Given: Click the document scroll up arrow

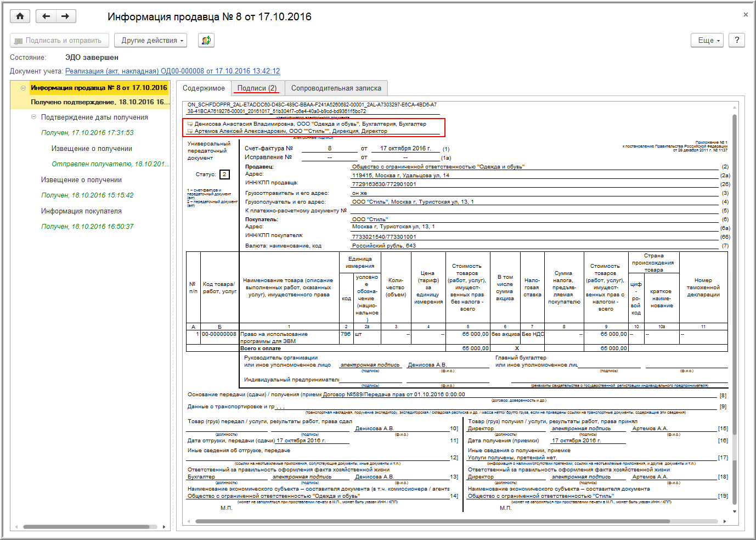Looking at the screenshot, I should 735,107.
